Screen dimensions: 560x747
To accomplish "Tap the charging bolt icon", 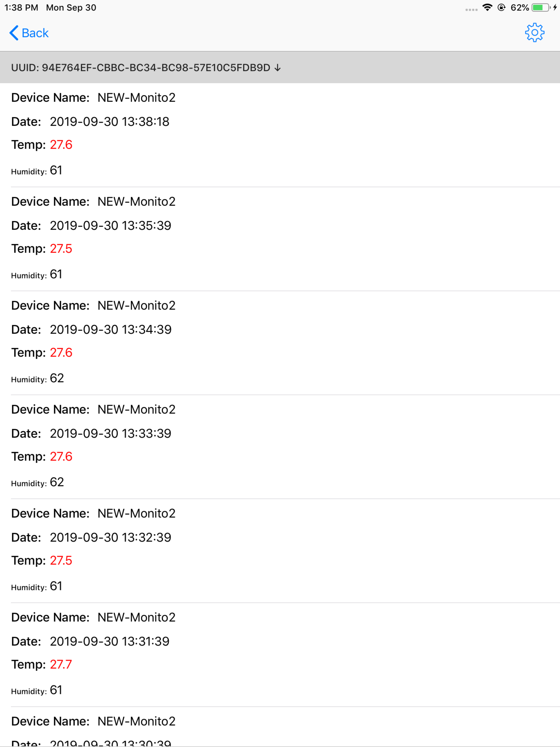I will [x=555, y=7].
